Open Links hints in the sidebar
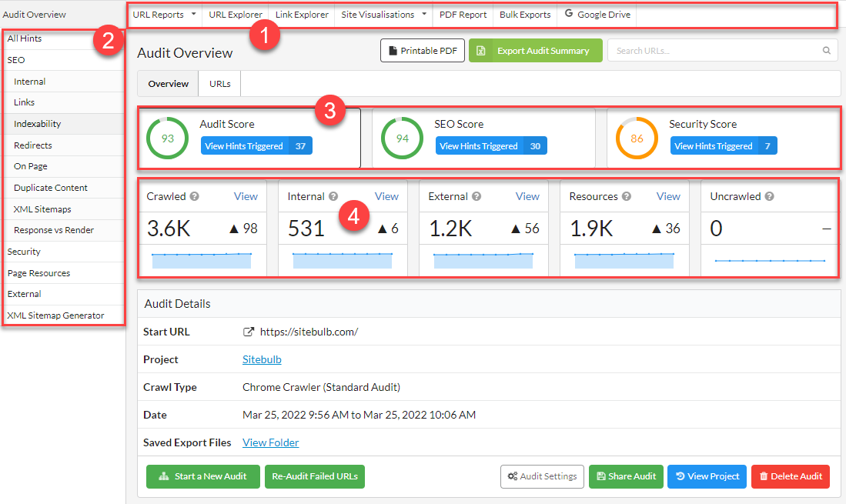 (x=64, y=102)
